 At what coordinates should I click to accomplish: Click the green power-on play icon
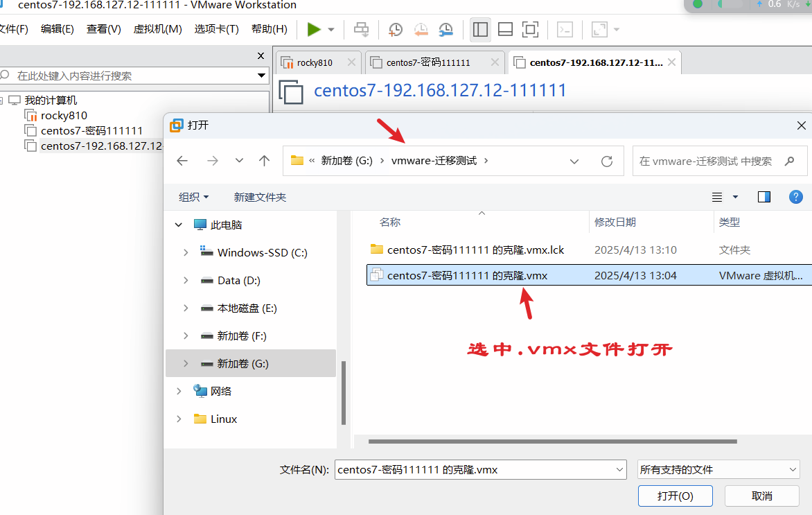point(314,30)
